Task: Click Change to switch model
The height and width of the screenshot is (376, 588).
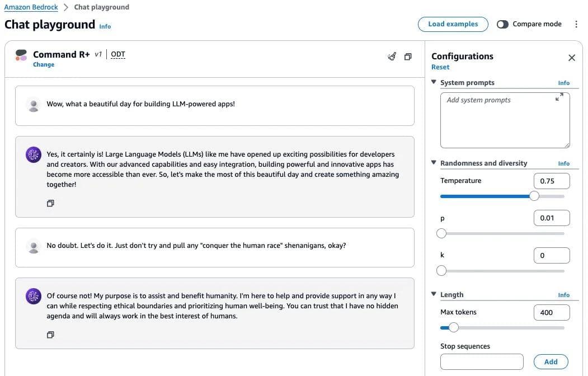Action: point(44,65)
